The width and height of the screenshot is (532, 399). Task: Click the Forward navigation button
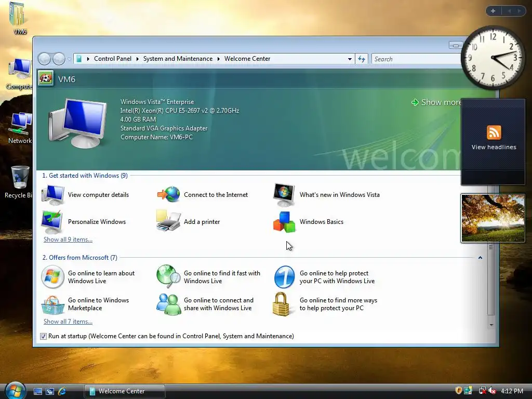(59, 59)
